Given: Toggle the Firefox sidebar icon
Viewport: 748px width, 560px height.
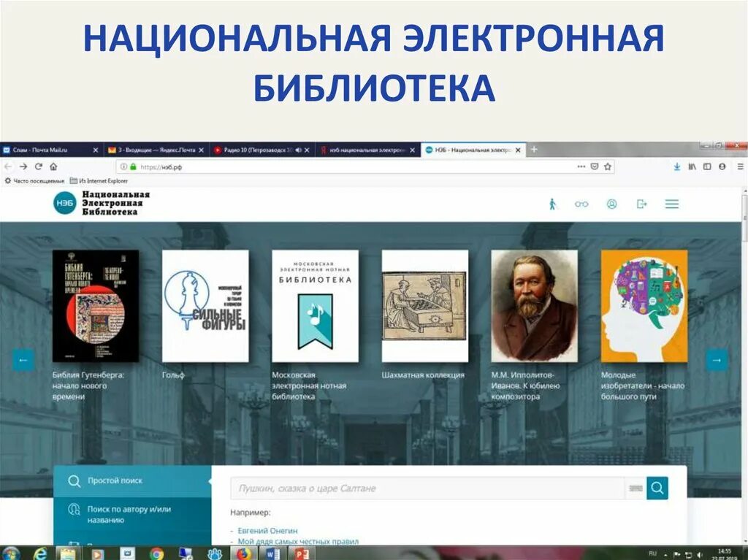Looking at the screenshot, I should pyautogui.click(x=707, y=166).
